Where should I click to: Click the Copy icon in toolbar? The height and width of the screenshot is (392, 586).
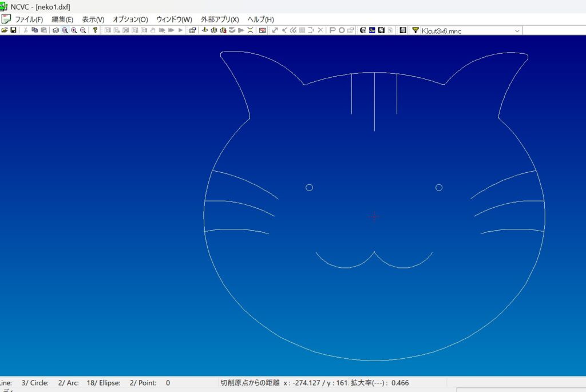pyautogui.click(x=34, y=30)
